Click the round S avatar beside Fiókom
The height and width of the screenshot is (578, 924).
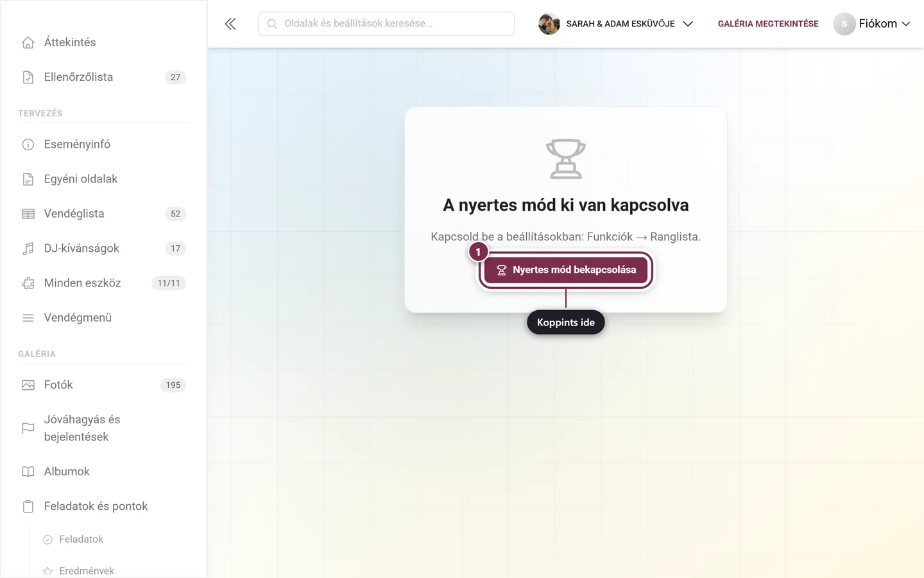pyautogui.click(x=844, y=24)
